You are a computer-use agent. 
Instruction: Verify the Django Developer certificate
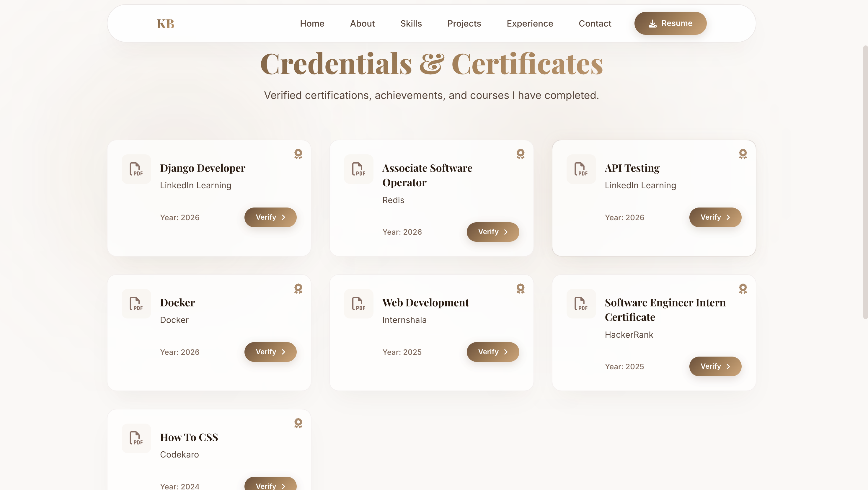[x=270, y=217]
